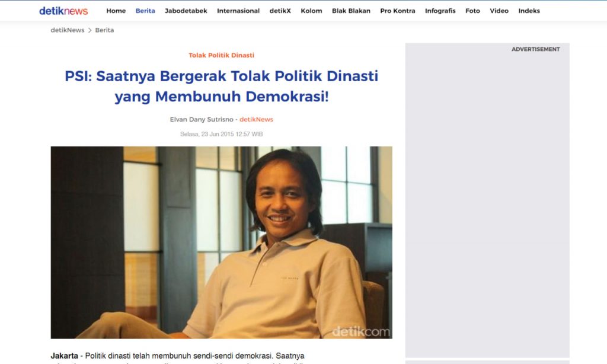Viewport: 607px width, 364px height.
Task: Click the breadcrumb chevron separator
Action: pyautogui.click(x=90, y=30)
